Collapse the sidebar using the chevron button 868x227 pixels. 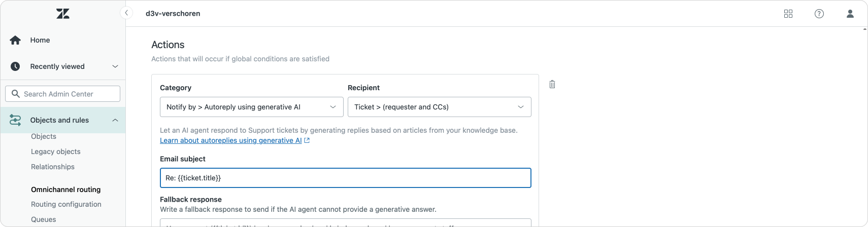tap(126, 13)
